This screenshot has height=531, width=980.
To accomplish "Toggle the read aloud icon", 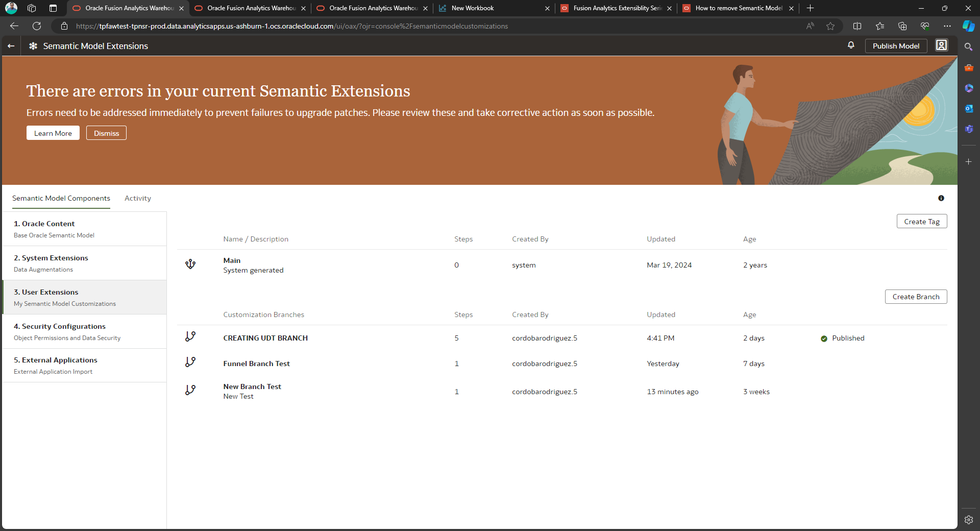I will coord(810,26).
